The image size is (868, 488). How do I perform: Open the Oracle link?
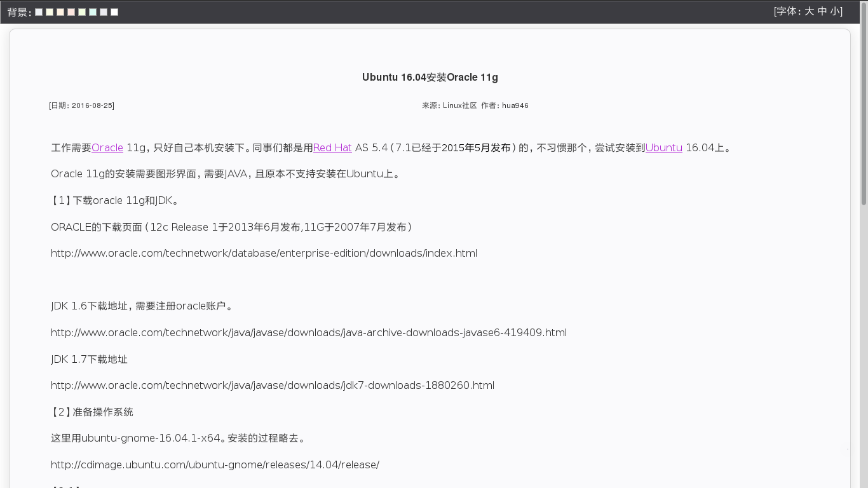coord(107,147)
